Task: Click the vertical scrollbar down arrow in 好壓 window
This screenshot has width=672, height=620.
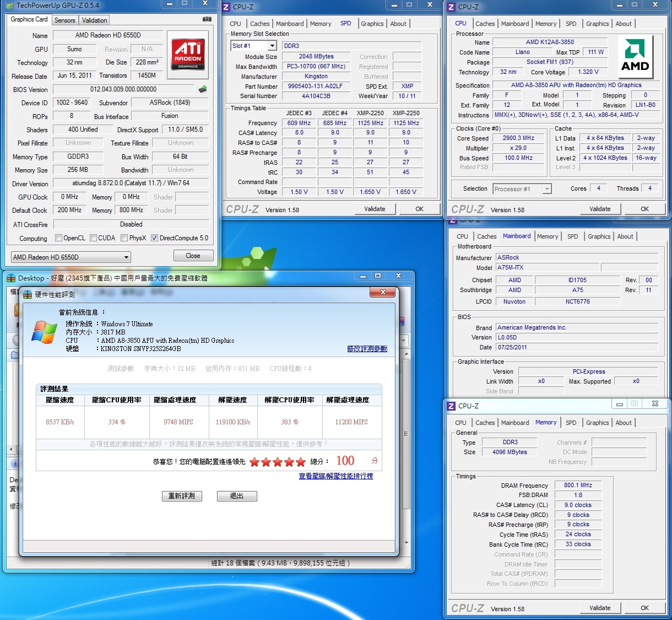Action: [407, 542]
